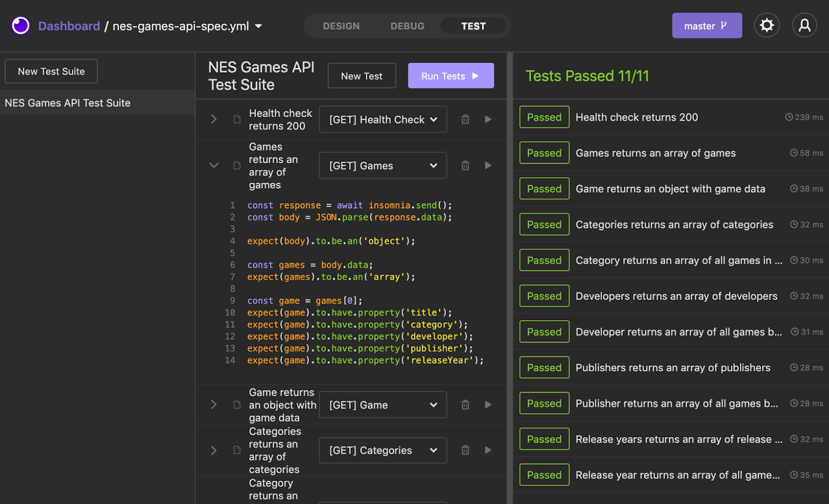Open the [GET] Categories request dropdown
The image size is (829, 504).
(383, 450)
